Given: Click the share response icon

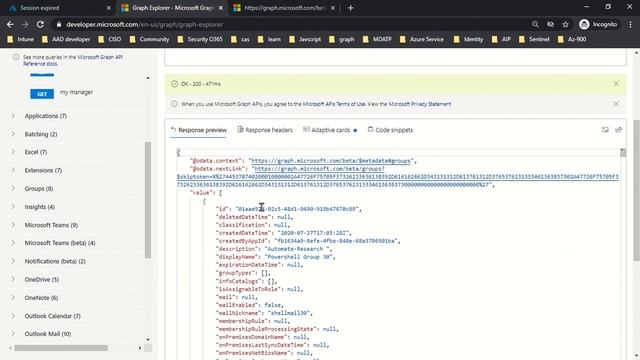Looking at the screenshot, I should tap(618, 130).
